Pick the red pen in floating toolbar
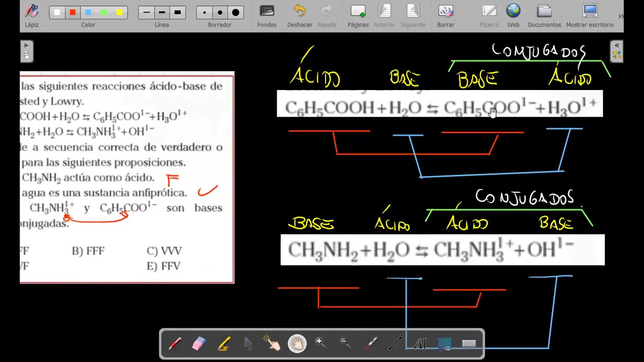The image size is (644, 362). click(x=175, y=344)
